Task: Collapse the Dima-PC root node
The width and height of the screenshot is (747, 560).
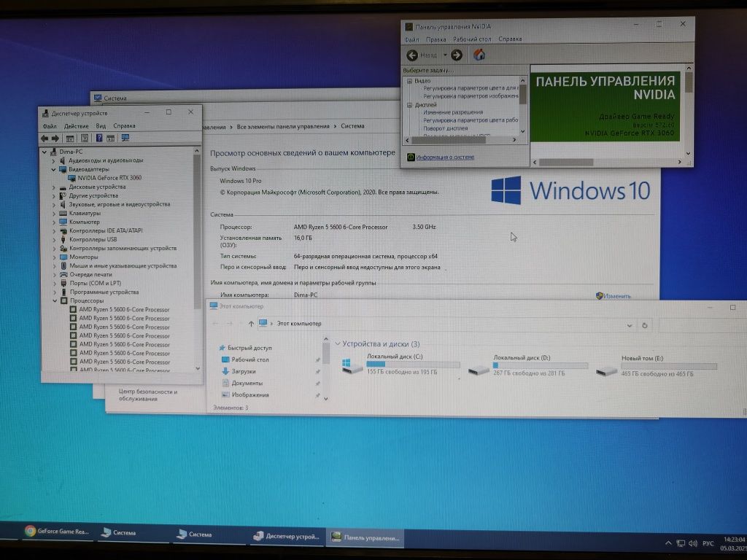Action: [x=44, y=152]
